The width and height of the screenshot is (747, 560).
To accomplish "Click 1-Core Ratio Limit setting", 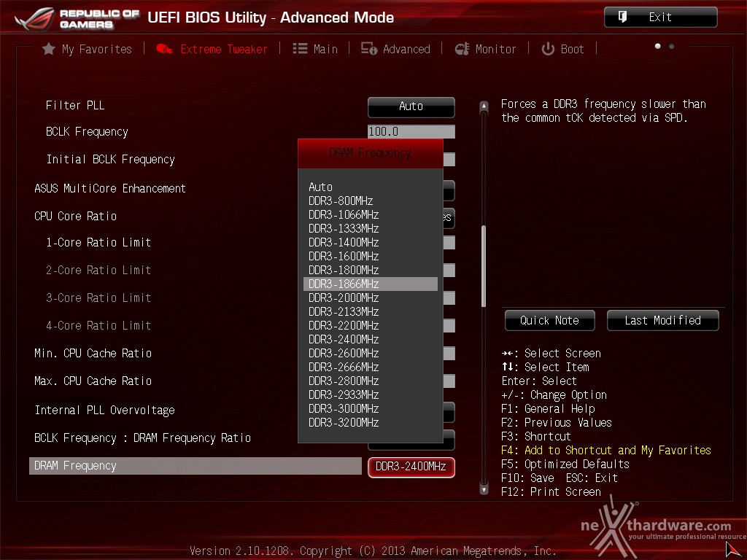I will (98, 242).
